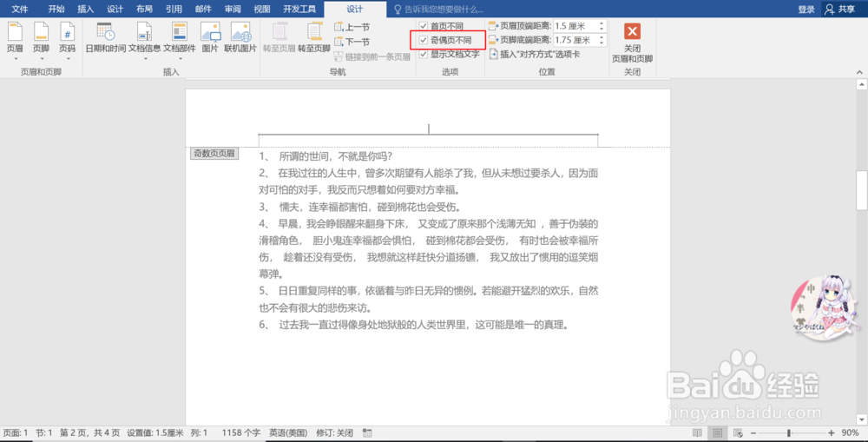Image resolution: width=868 pixels, height=442 pixels.
Task: Insert a 图片 picture into header
Action: pyautogui.click(x=210, y=37)
